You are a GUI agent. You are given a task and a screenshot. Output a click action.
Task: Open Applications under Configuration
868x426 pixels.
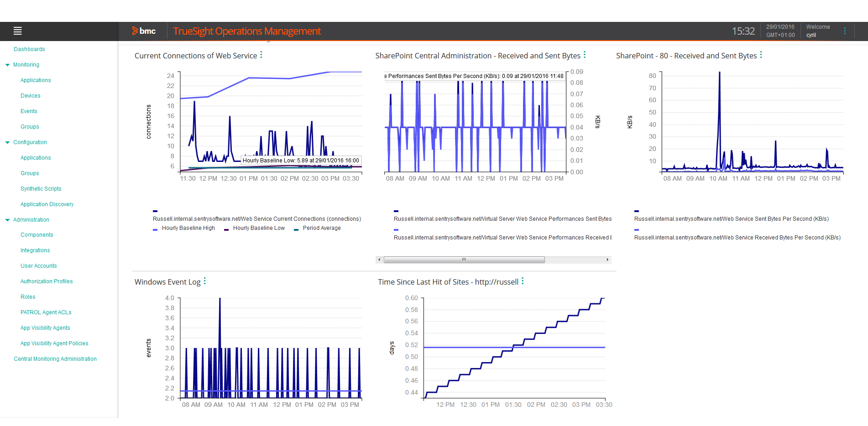pyautogui.click(x=36, y=158)
